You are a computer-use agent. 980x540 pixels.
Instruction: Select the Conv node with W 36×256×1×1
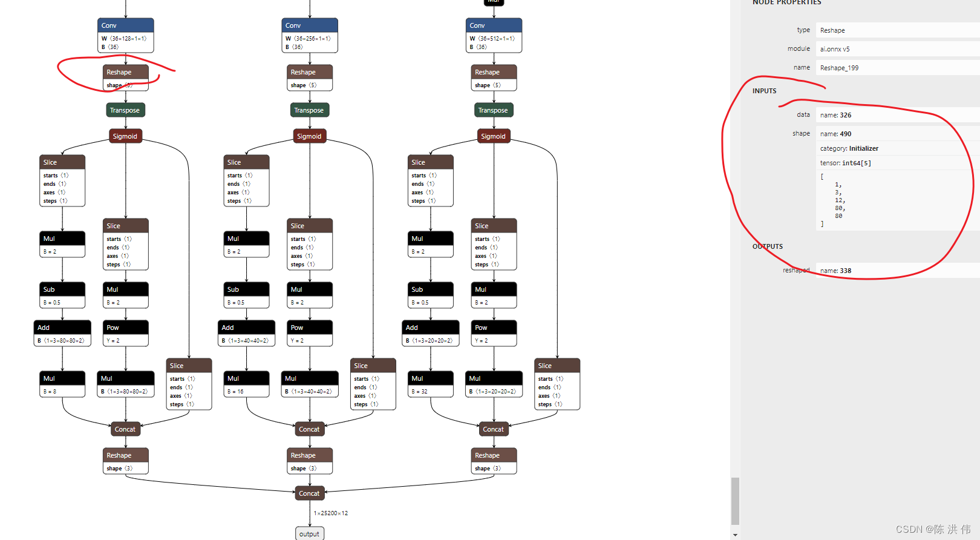(310, 35)
